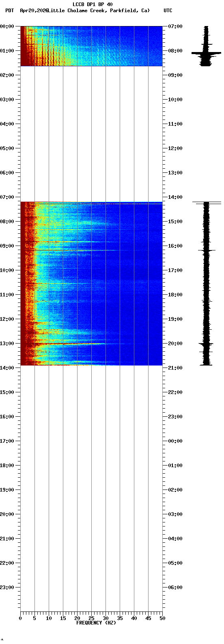Viewport: 224px width, 644px height.
Task: Click the title text "LCCB DP1 BP 40"
Action: pos(93,4)
